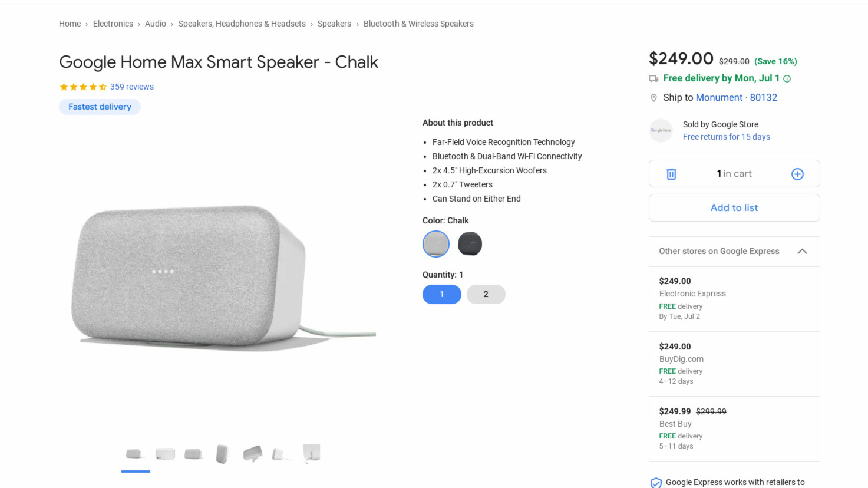
Task: Select quantity 2 option
Action: pos(486,294)
